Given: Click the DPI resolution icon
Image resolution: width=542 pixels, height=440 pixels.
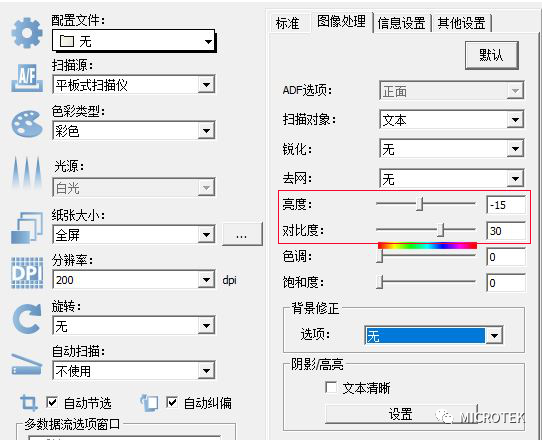Looking at the screenshot, I should pyautogui.click(x=27, y=273).
